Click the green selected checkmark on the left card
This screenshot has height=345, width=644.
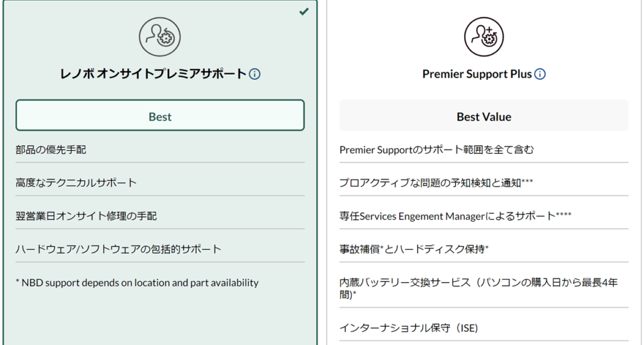point(304,11)
